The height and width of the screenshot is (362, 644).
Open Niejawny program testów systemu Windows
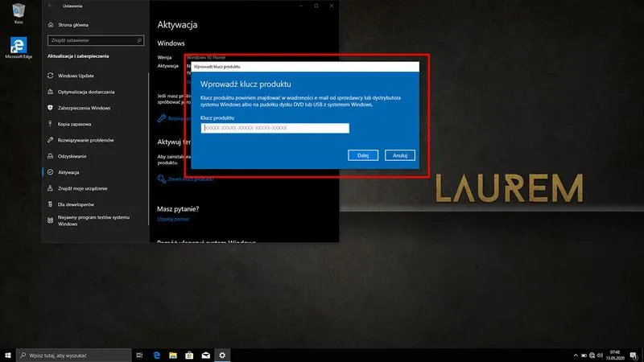tap(93, 220)
